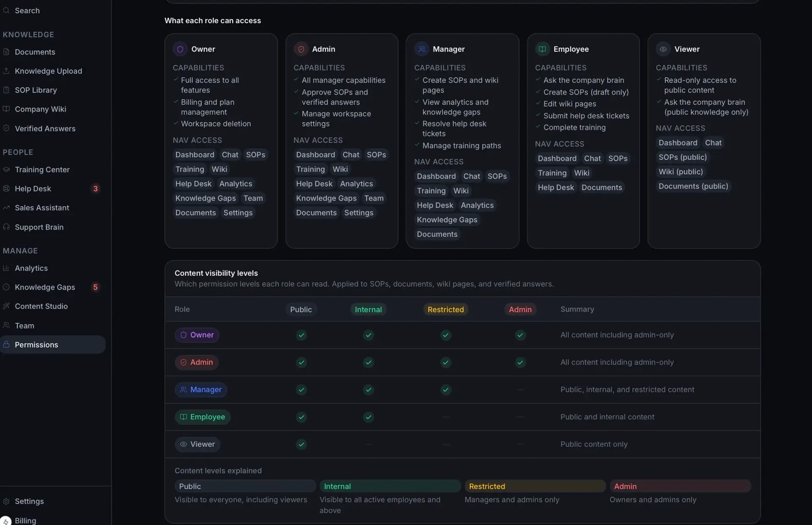Click the Owner role card icon
812x525 pixels.
click(180, 49)
